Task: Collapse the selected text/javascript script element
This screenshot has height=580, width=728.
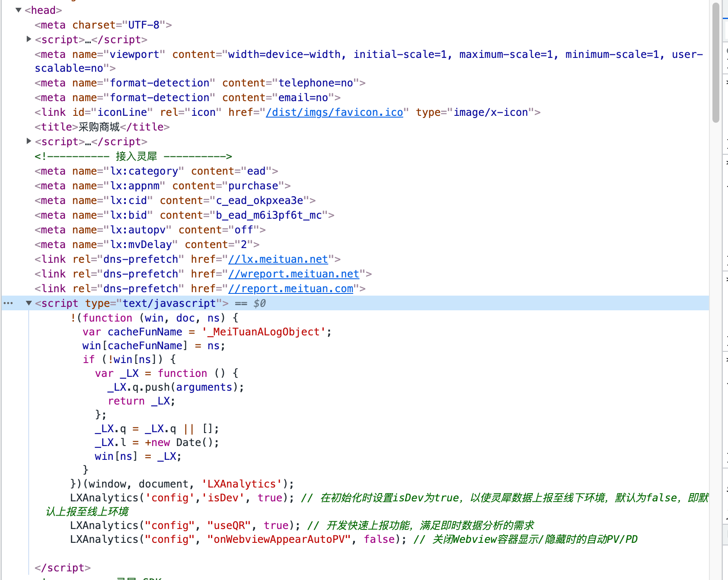Action: pyautogui.click(x=29, y=303)
